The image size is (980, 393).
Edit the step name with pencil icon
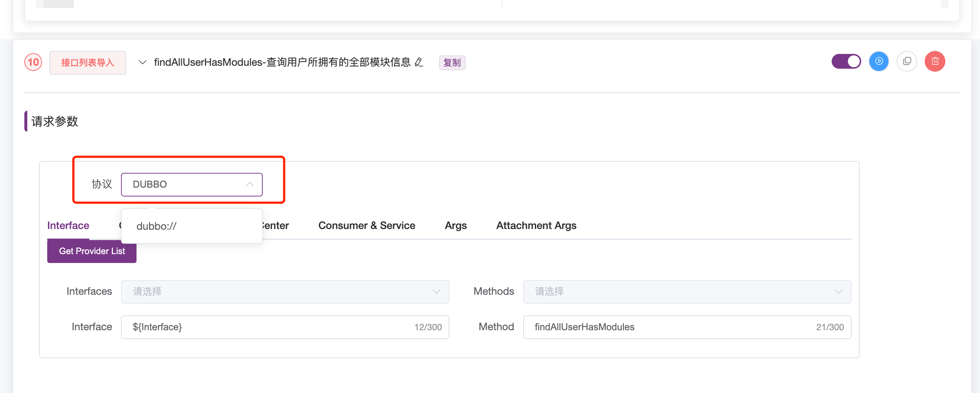coord(418,63)
